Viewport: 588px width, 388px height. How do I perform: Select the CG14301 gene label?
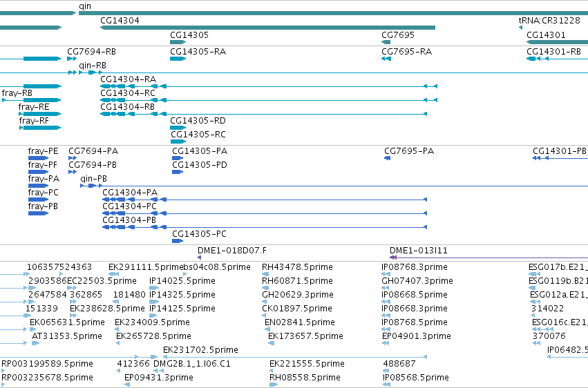tap(546, 35)
